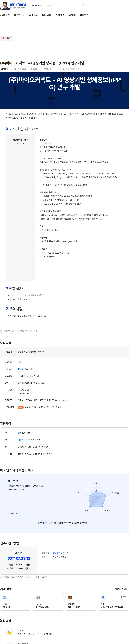This screenshot has width=129, height=644.
Task: Click external link icon beside IT 개발자 전문 채용관
Action: (x=77, y=69)
